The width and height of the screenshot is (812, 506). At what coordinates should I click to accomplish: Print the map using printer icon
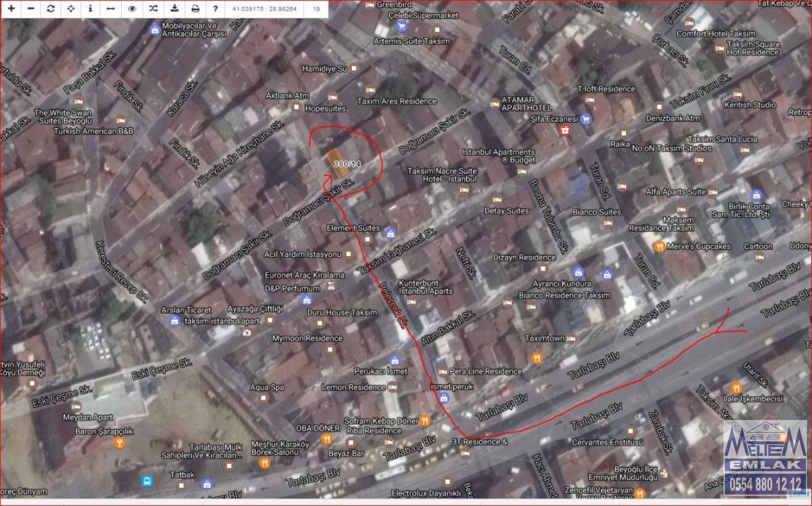coord(195,9)
